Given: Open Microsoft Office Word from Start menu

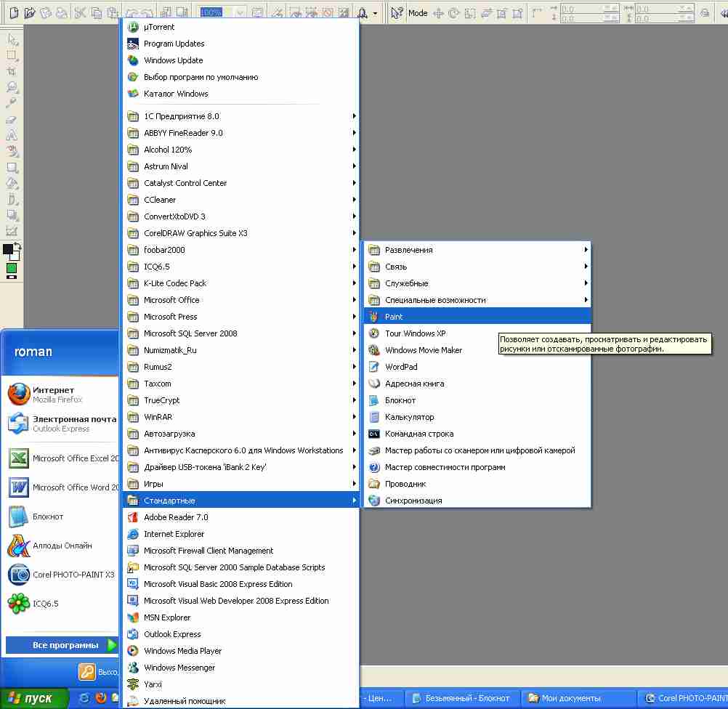Looking at the screenshot, I should pos(62,487).
